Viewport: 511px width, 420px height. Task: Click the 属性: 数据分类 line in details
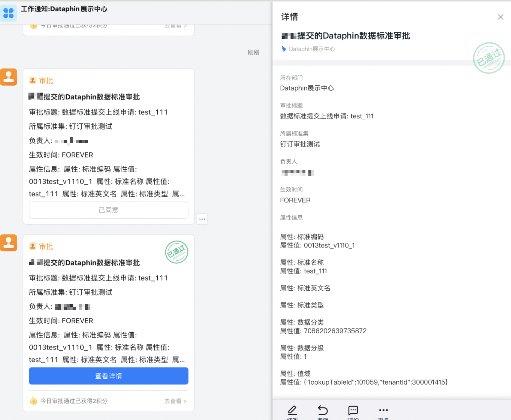(302, 322)
